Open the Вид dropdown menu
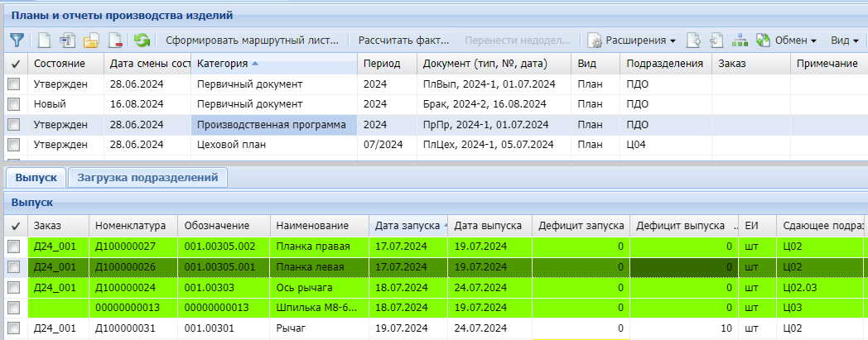 pyautogui.click(x=844, y=40)
